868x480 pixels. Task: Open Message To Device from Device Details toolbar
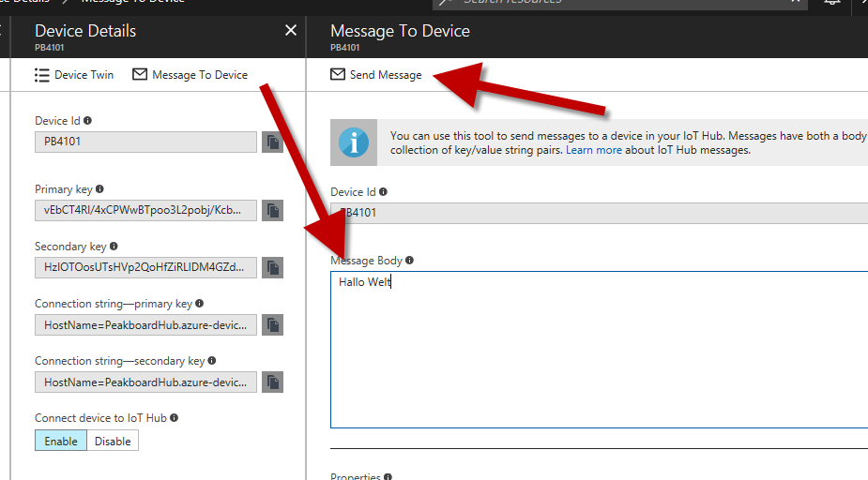point(190,75)
